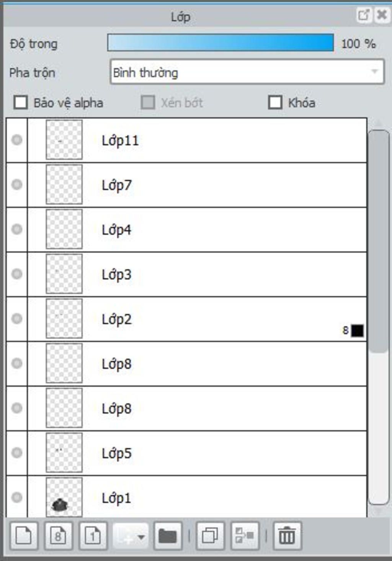The height and width of the screenshot is (561, 392).
Task: Create a new layer folder
Action: [x=168, y=535]
